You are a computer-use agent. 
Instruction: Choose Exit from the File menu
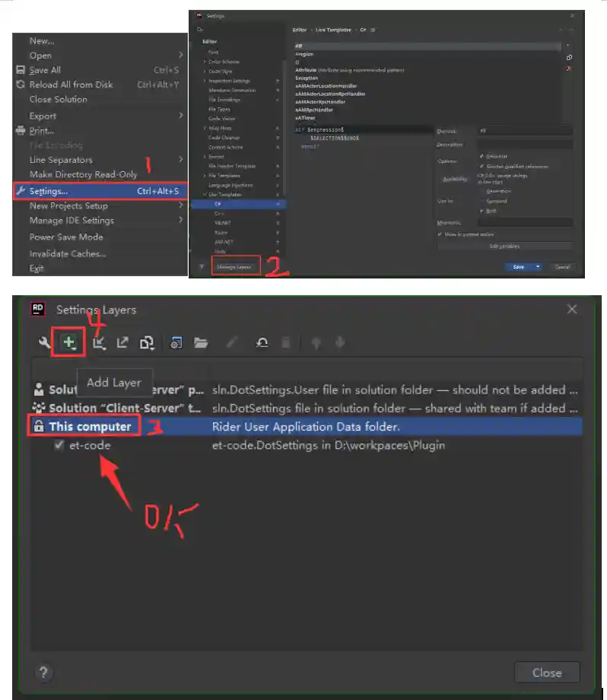pos(37,269)
